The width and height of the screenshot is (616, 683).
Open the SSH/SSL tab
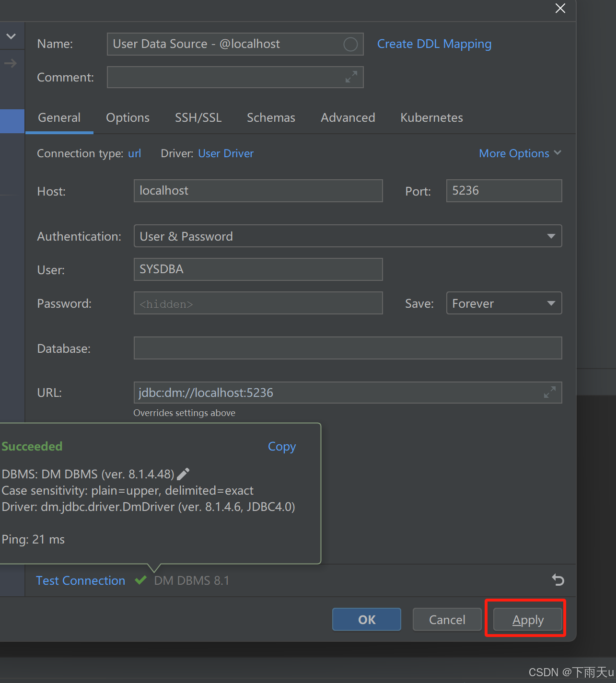pos(198,118)
